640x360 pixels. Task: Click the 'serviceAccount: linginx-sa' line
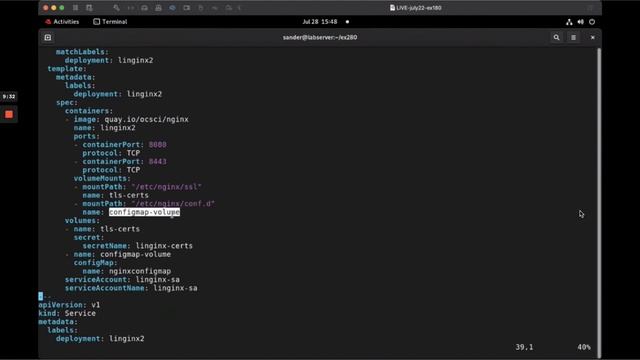122,280
